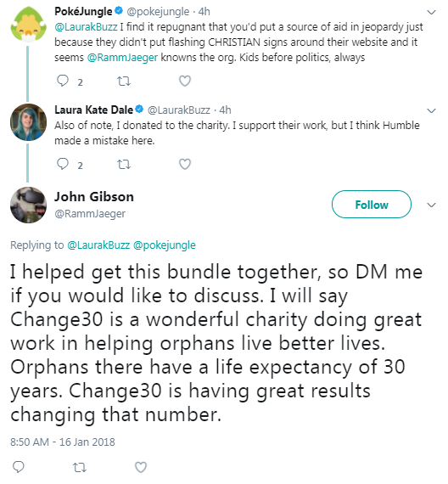Image resolution: width=448 pixels, height=484 pixels.
Task: Open @LaurakBuzz mention in PokéJungle's tweet
Action: [x=86, y=27]
